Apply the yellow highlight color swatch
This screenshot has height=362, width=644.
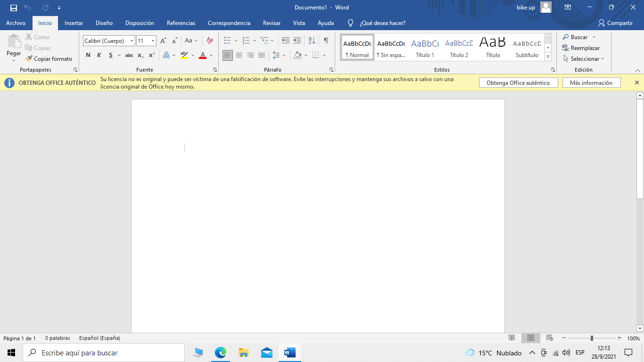point(184,55)
